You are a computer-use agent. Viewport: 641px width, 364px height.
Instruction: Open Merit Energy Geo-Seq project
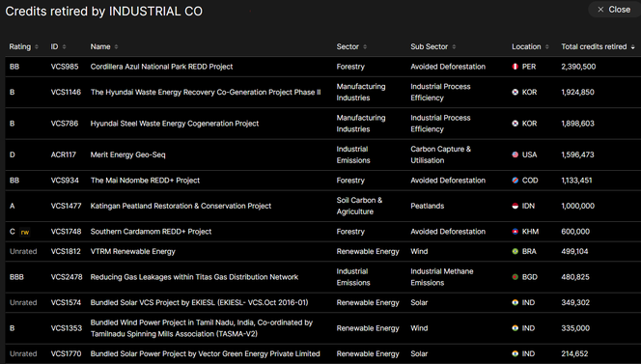click(128, 154)
